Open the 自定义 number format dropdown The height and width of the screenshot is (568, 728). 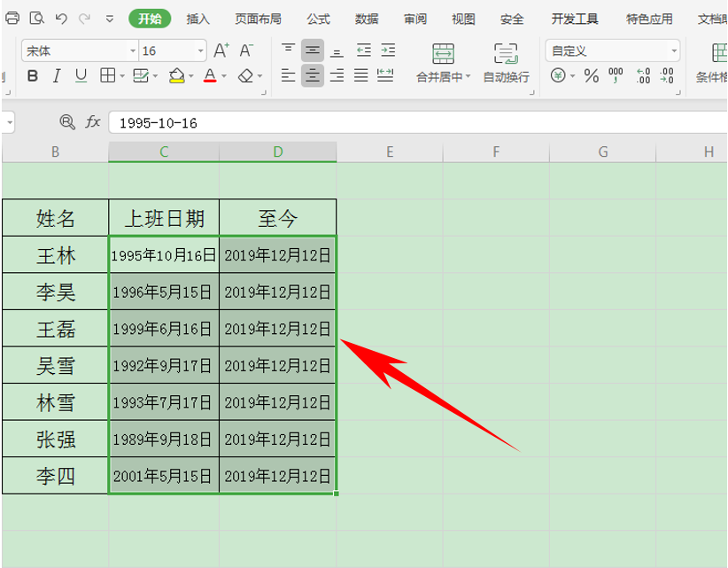click(674, 51)
